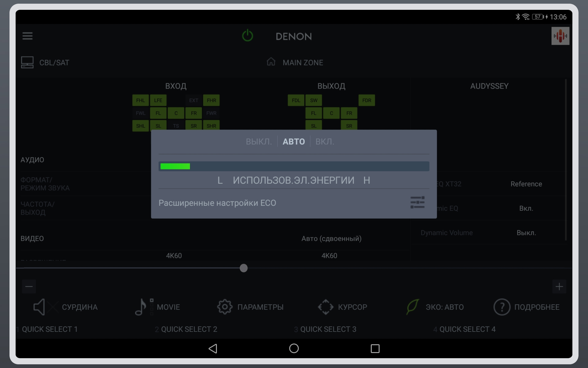Toggle the green power icon
Viewport: 588px width, 368px height.
247,36
